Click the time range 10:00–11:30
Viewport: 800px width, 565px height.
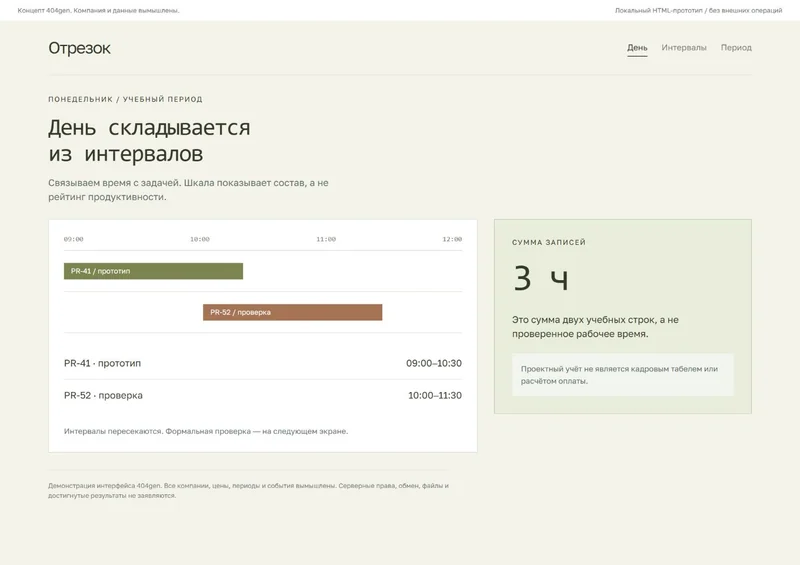(435, 396)
